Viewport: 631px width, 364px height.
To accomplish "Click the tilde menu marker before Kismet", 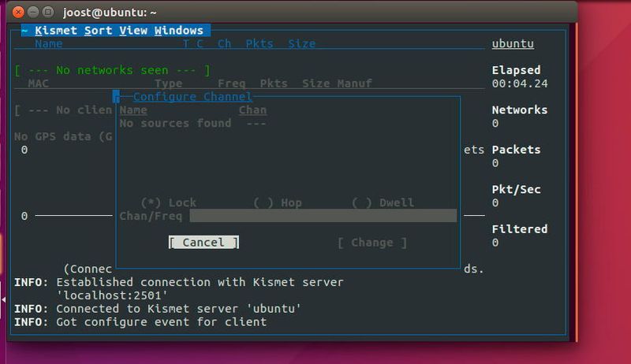I will point(24,31).
